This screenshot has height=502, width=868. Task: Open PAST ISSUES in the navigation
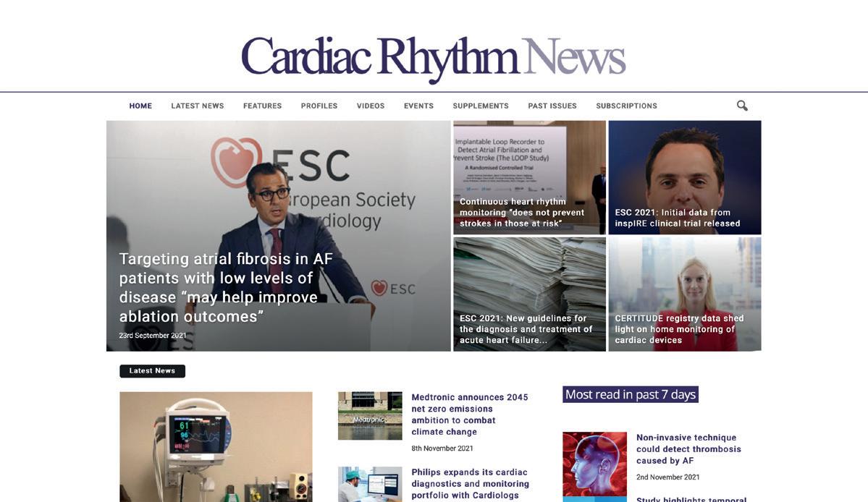(552, 106)
